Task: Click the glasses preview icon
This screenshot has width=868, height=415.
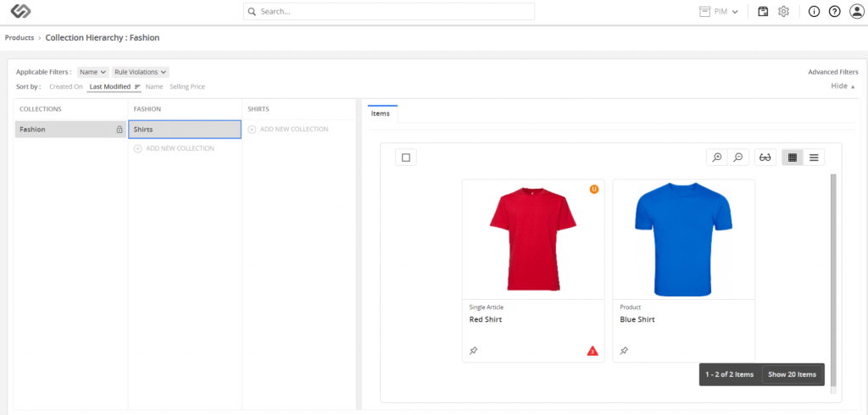Action: click(x=765, y=158)
